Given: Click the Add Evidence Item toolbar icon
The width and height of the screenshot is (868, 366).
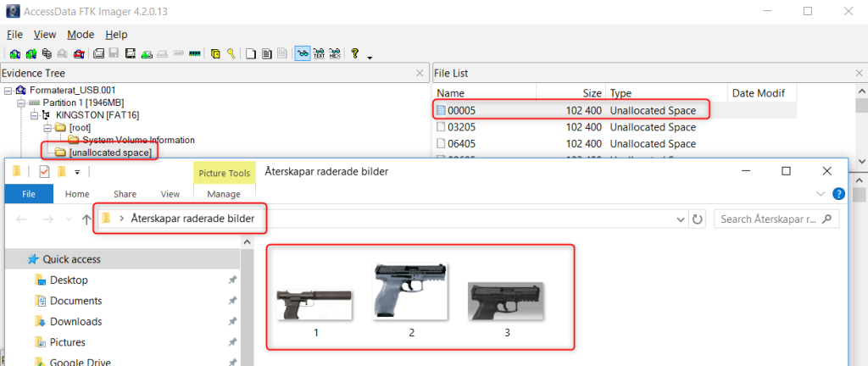Looking at the screenshot, I should [14, 54].
